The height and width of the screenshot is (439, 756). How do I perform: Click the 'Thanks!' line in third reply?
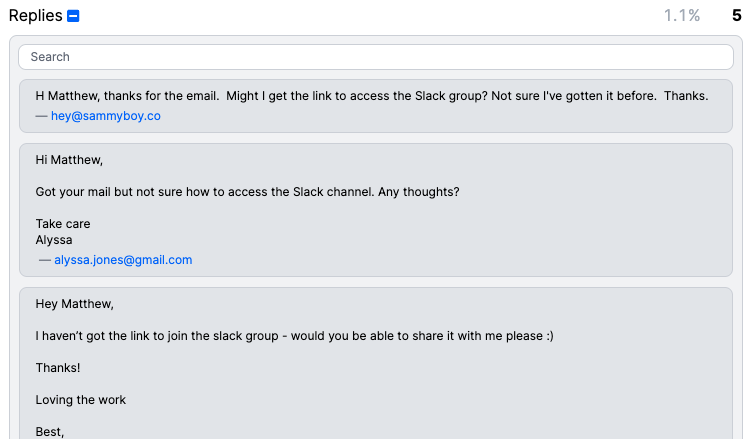tap(58, 368)
